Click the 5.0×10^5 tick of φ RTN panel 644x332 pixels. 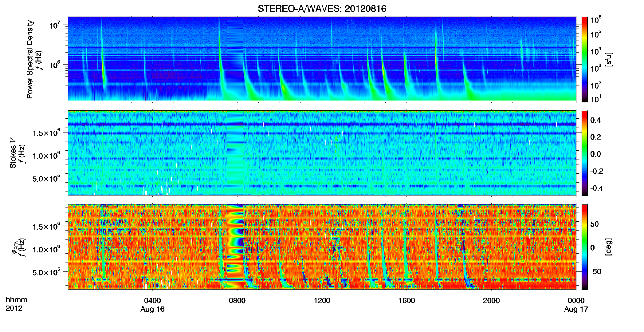point(46,272)
